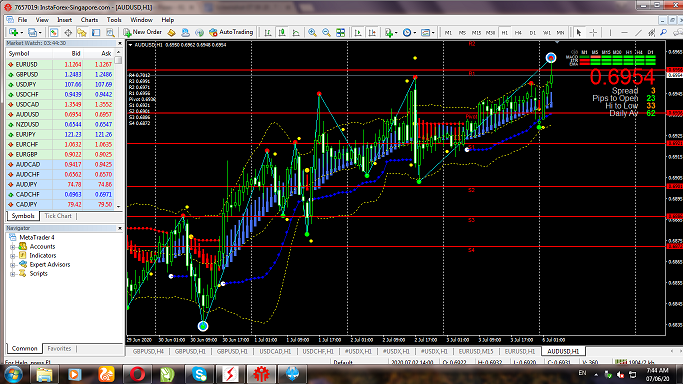The height and width of the screenshot is (384, 683).
Task: Open the Terminal panel icon
Action: point(96,32)
